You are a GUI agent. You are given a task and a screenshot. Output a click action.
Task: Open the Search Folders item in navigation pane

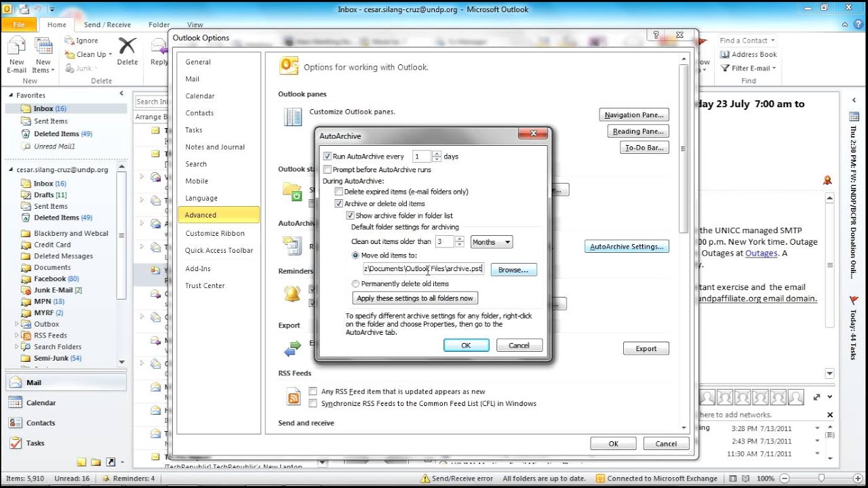click(x=57, y=347)
